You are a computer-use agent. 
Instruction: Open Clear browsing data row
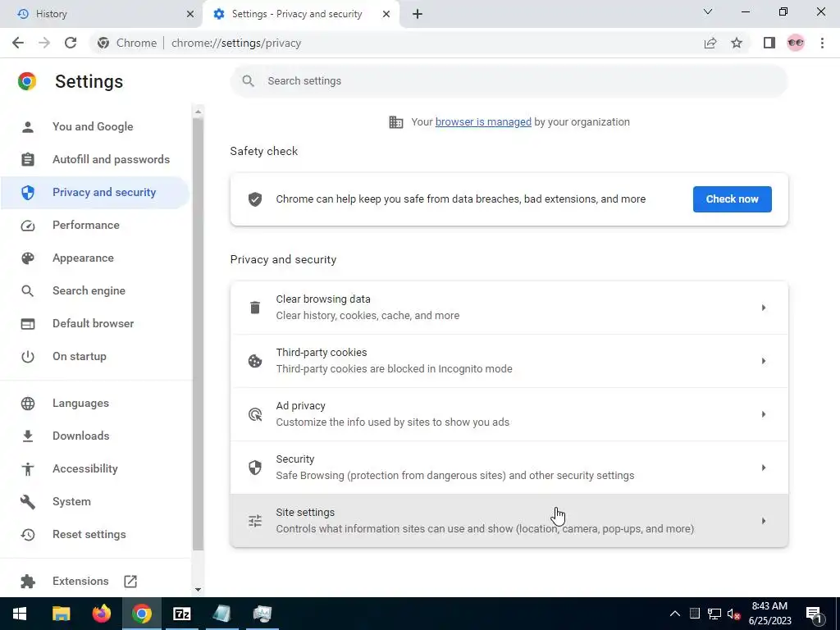point(509,308)
